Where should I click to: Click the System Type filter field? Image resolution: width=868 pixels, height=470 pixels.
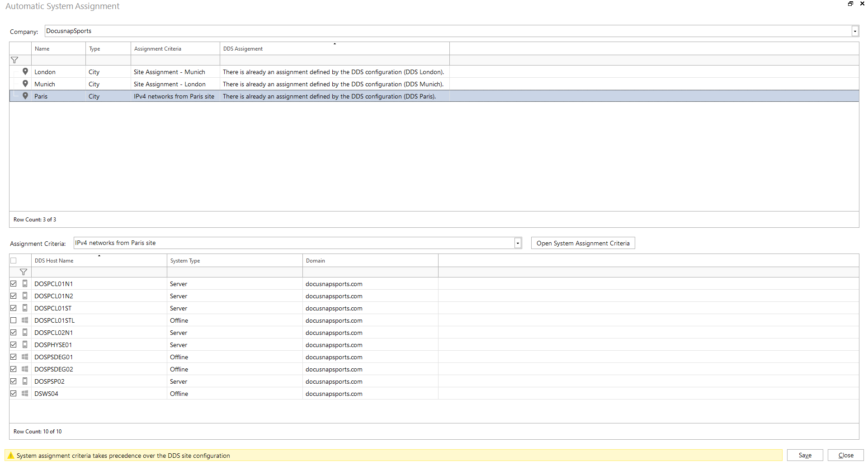235,272
